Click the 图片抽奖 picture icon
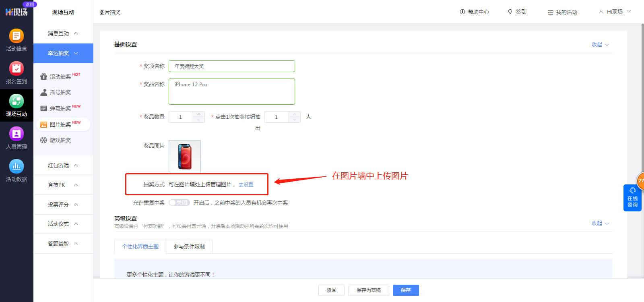 click(x=43, y=124)
